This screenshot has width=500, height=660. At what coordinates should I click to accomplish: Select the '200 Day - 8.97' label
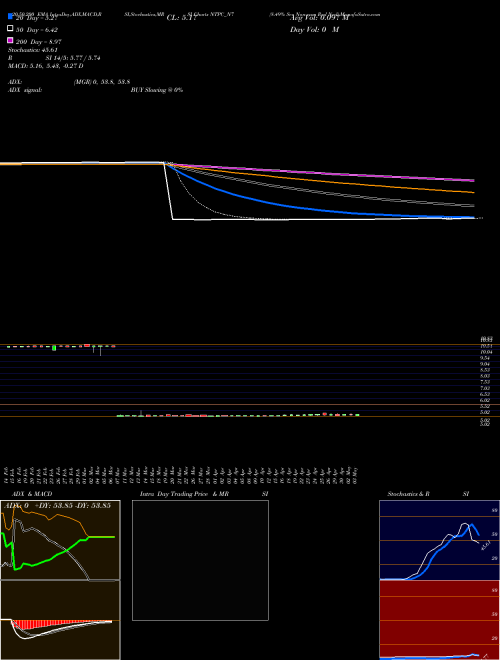tap(39, 42)
